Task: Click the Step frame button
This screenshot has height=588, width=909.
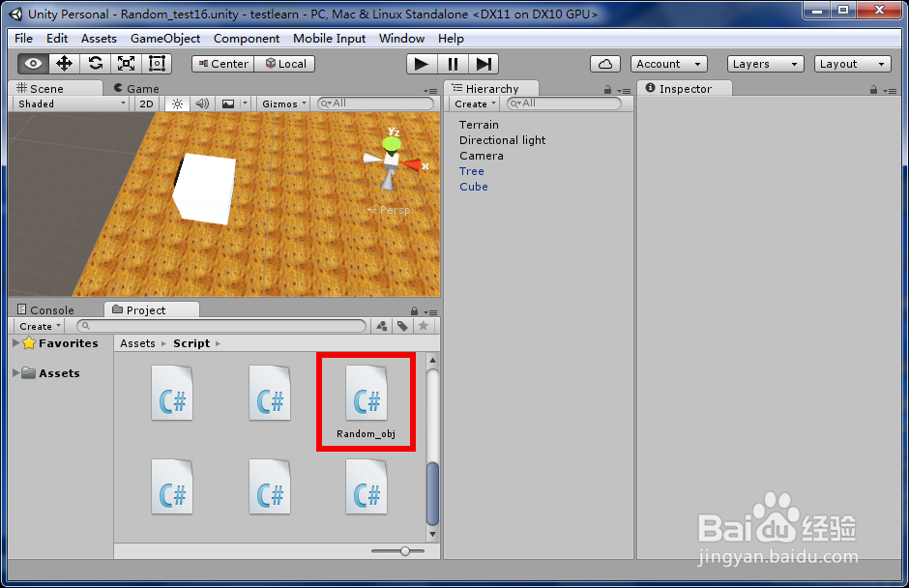Action: [x=484, y=64]
